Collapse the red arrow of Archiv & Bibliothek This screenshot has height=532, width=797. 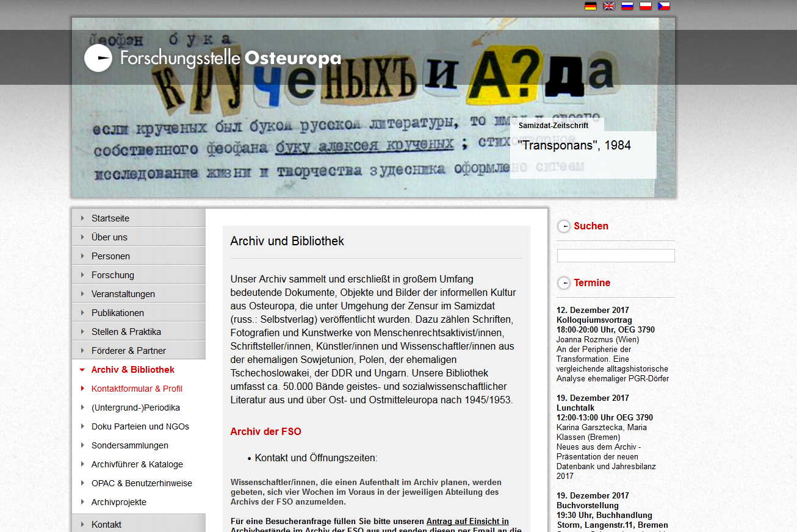pyautogui.click(x=82, y=370)
